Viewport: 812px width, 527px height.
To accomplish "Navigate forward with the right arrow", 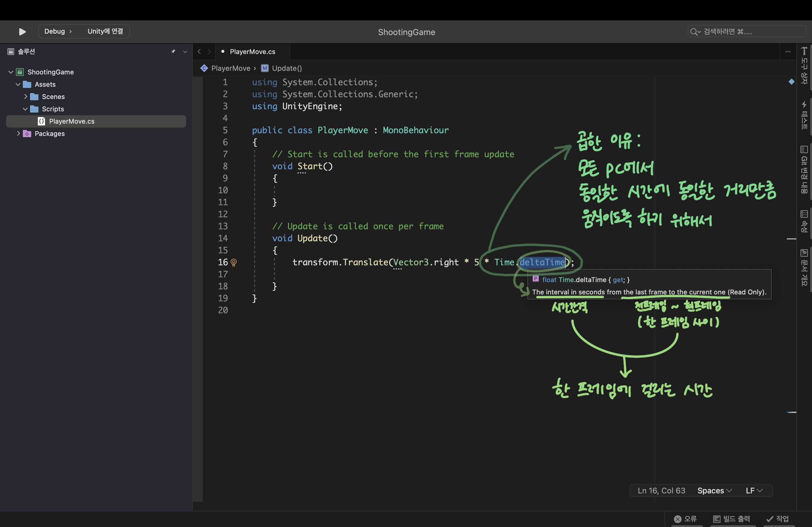I will coord(209,52).
